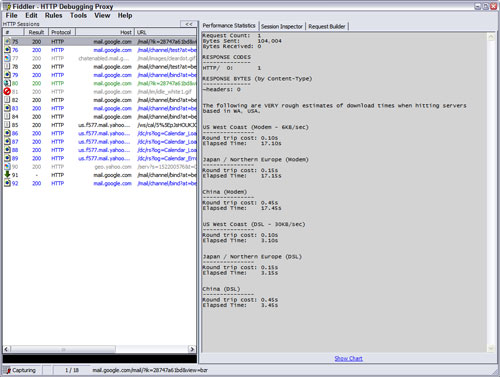Screen dimensions: 500x377
Task: Click the black QuickExec command box
Action: tap(100, 359)
